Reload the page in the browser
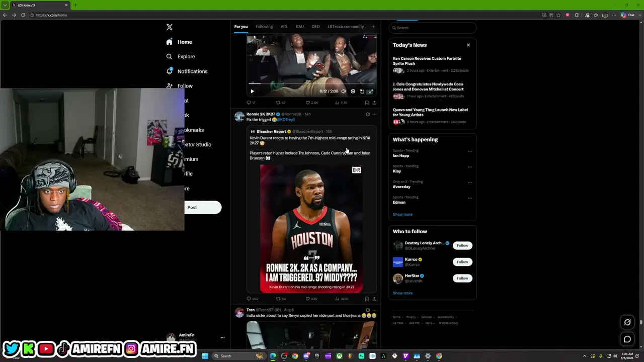This screenshot has width=644, height=362. [23, 15]
